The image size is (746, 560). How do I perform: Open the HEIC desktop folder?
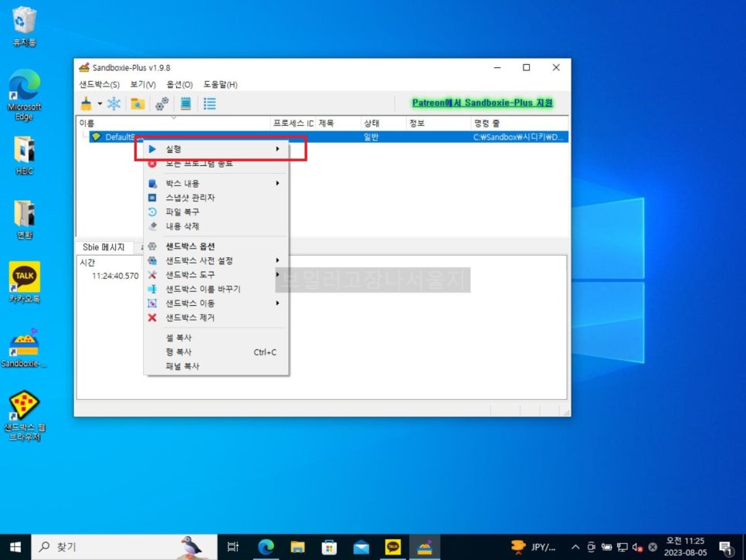click(24, 155)
